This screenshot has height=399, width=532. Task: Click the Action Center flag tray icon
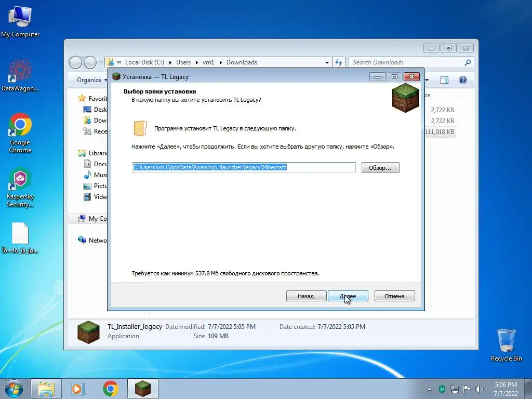pos(467,389)
